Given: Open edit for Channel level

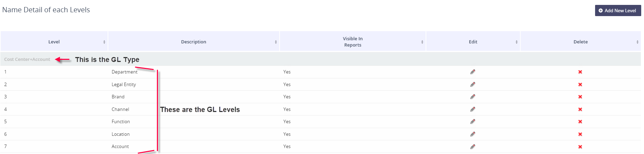Looking at the screenshot, I should [x=473, y=109].
